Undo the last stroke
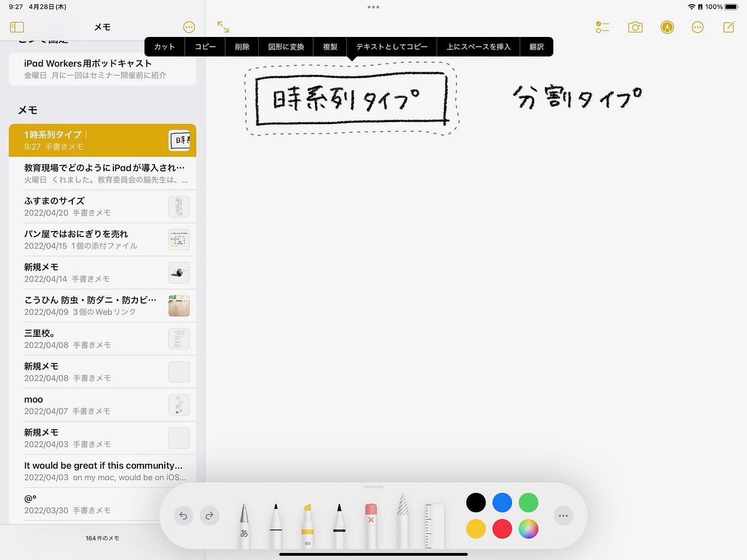The image size is (747, 560). (x=183, y=515)
